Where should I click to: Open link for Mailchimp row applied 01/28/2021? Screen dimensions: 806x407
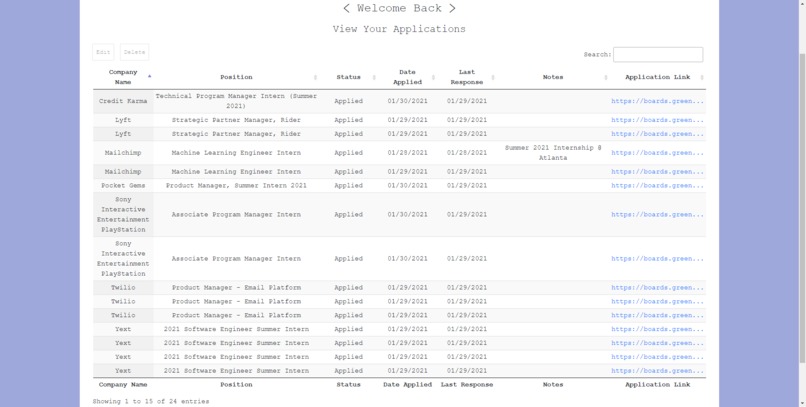(x=657, y=153)
